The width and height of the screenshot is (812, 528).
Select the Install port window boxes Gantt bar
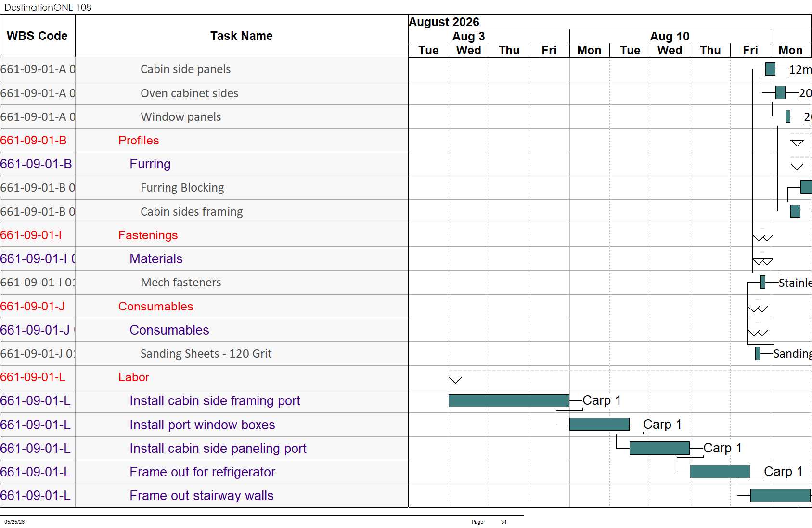click(599, 424)
